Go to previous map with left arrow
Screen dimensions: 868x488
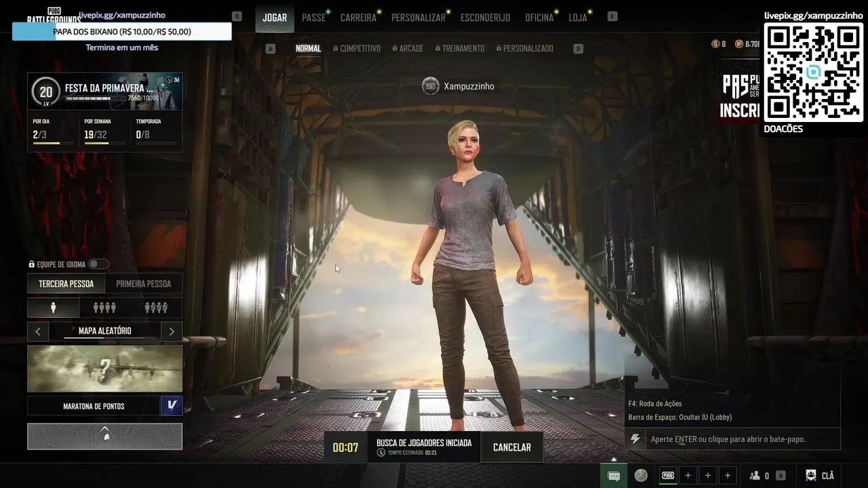(38, 331)
